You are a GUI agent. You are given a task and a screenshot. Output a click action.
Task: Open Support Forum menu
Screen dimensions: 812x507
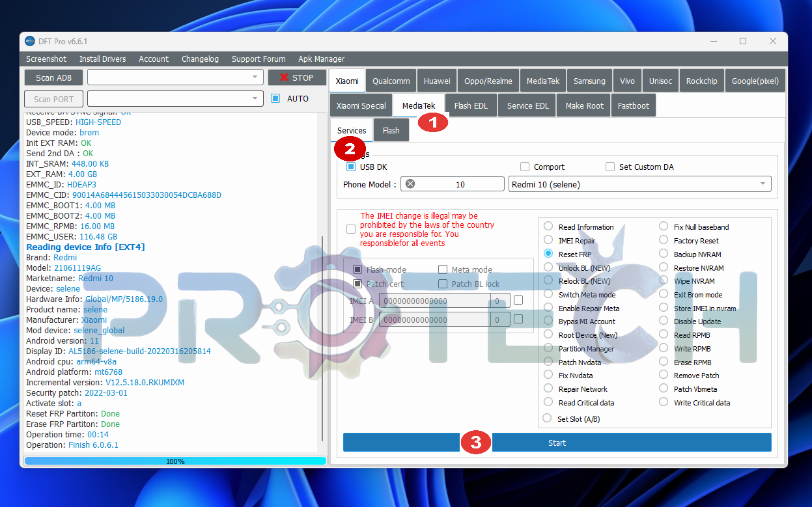point(259,59)
